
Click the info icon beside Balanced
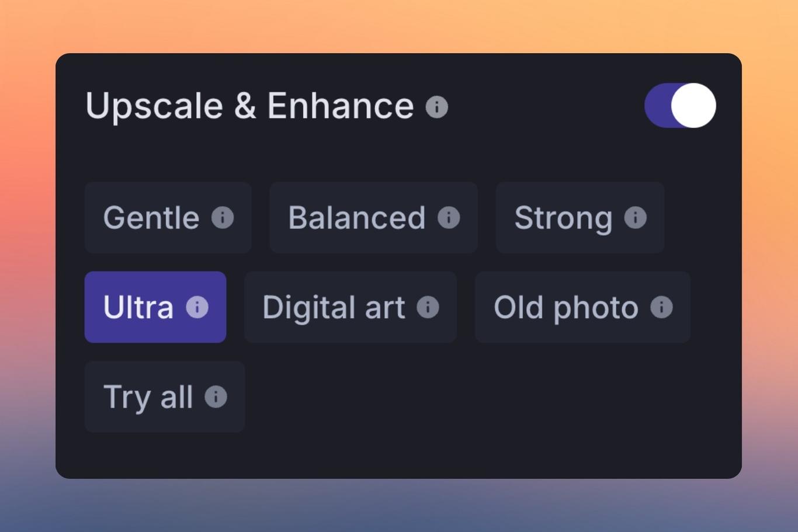449,218
